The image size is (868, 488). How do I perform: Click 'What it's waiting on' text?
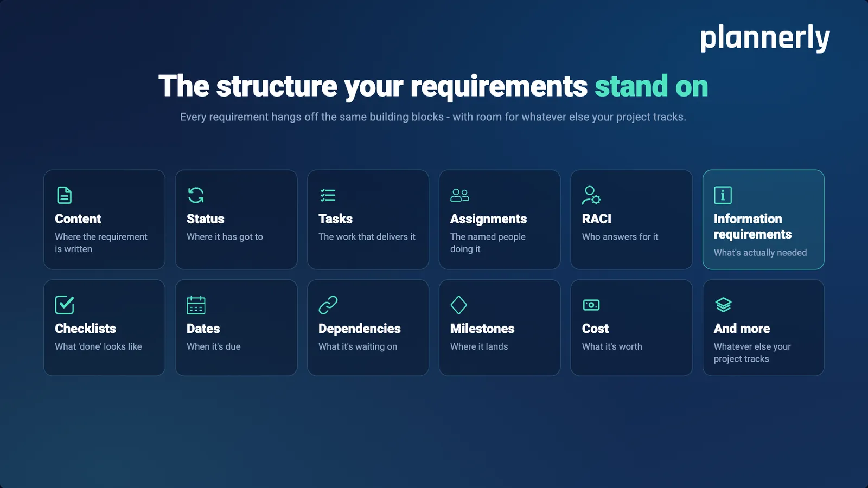[358, 346]
